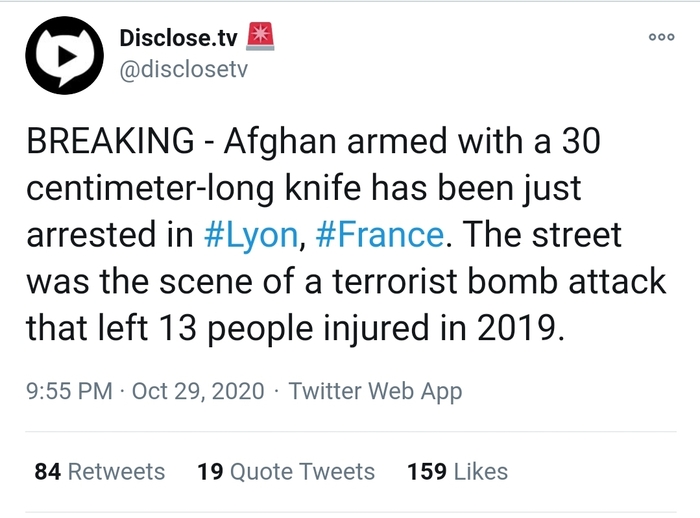The height and width of the screenshot is (518, 700).
Task: Open the three-dot more options menu
Action: [662, 37]
